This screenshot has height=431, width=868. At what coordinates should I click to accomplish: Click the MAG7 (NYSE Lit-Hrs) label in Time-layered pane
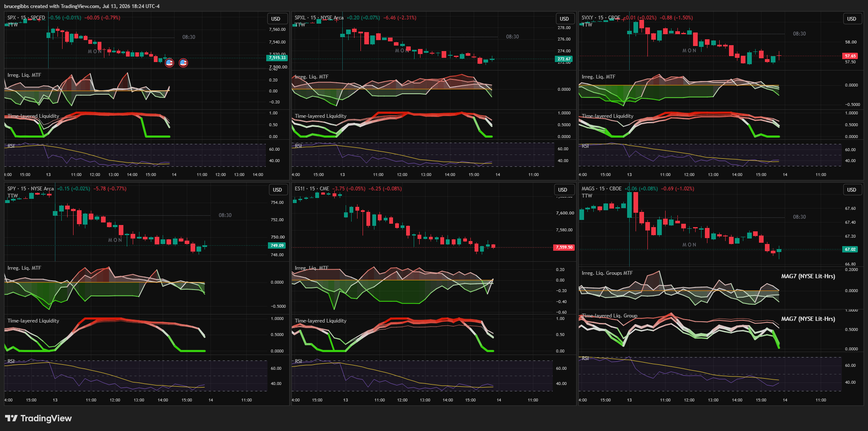(808, 319)
